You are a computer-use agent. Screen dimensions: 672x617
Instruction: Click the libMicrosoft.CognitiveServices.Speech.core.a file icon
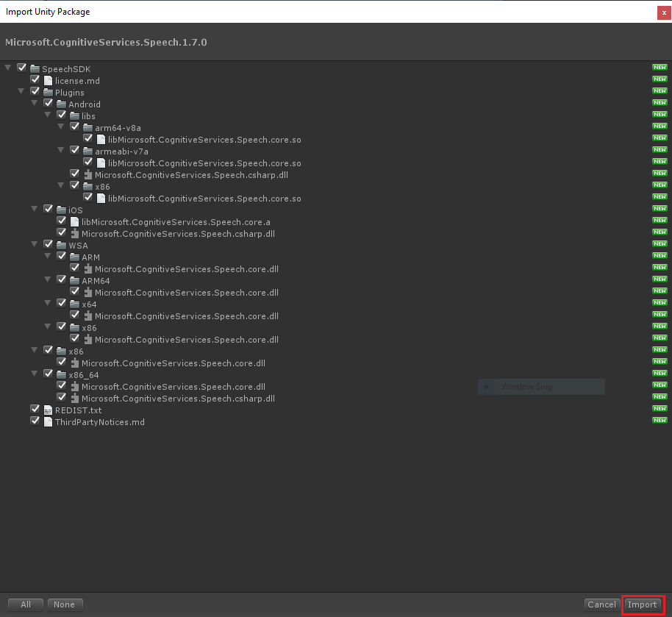pyautogui.click(x=74, y=221)
